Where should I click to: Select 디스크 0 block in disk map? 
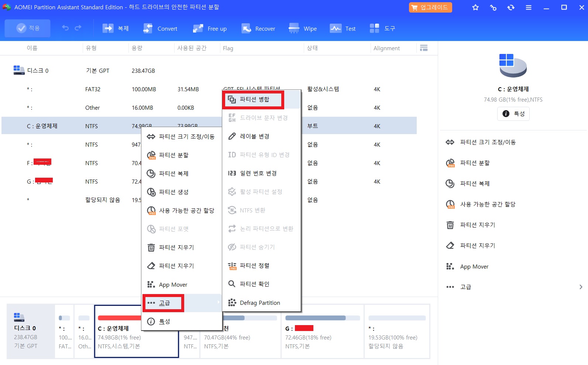tap(31, 331)
